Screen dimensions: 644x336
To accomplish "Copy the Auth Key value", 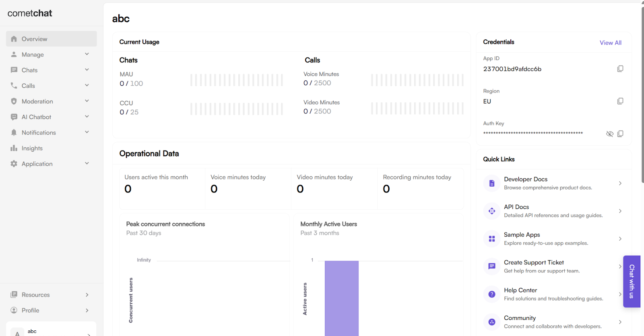I will [x=620, y=134].
